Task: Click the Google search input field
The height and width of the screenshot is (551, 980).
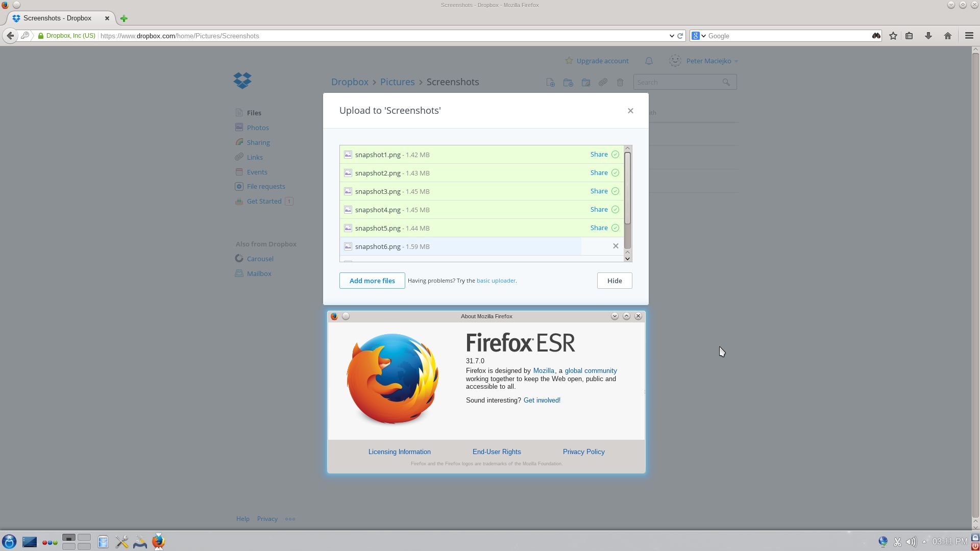Action: (x=786, y=36)
